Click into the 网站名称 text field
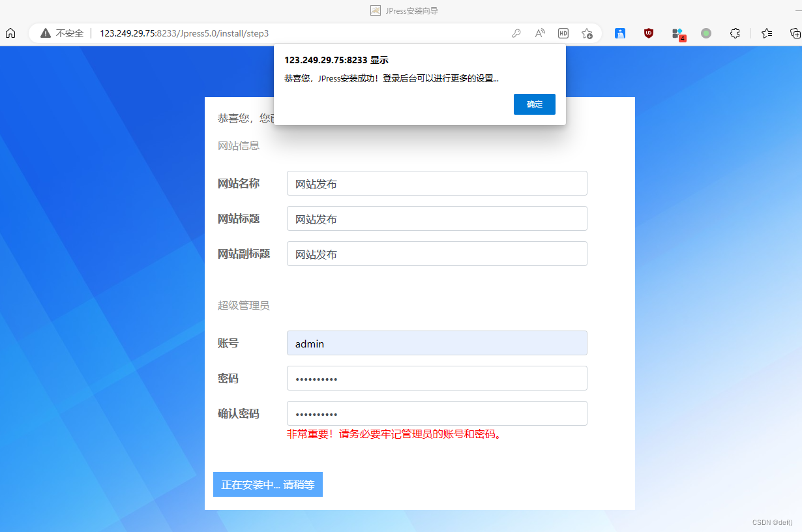Image resolution: width=802 pixels, height=532 pixels. coord(437,183)
